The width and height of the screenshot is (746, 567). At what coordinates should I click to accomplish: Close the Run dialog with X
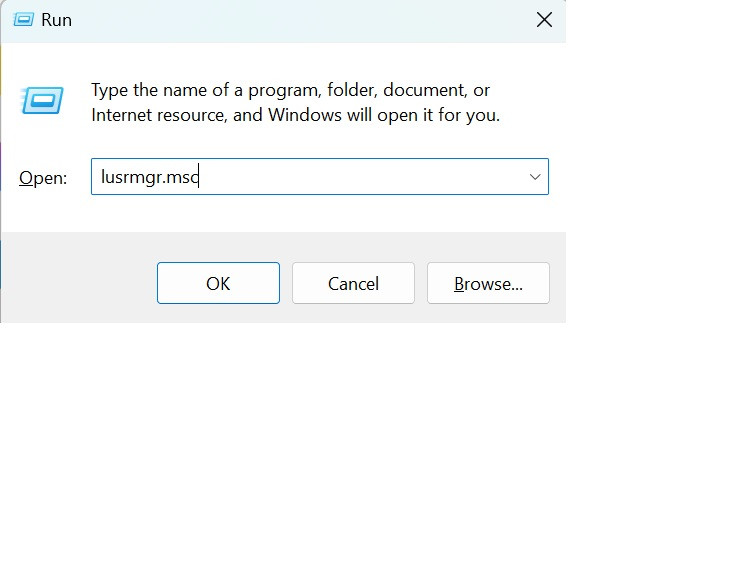(544, 20)
